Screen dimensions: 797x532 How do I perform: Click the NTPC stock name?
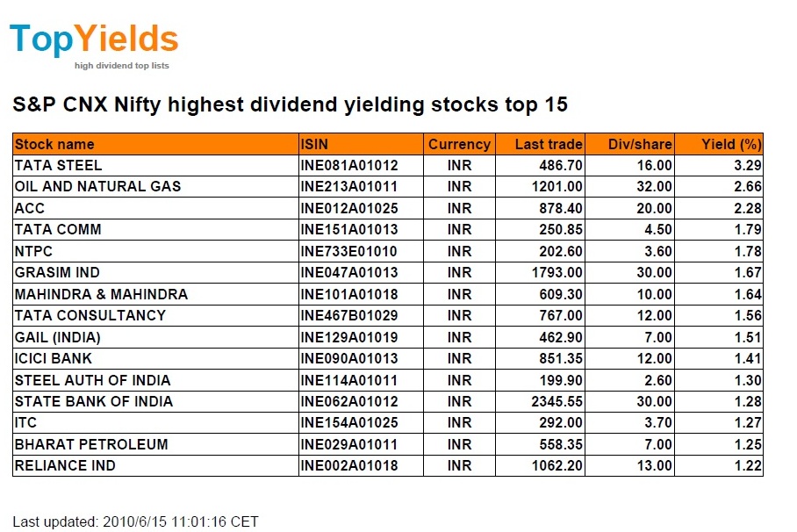33,251
